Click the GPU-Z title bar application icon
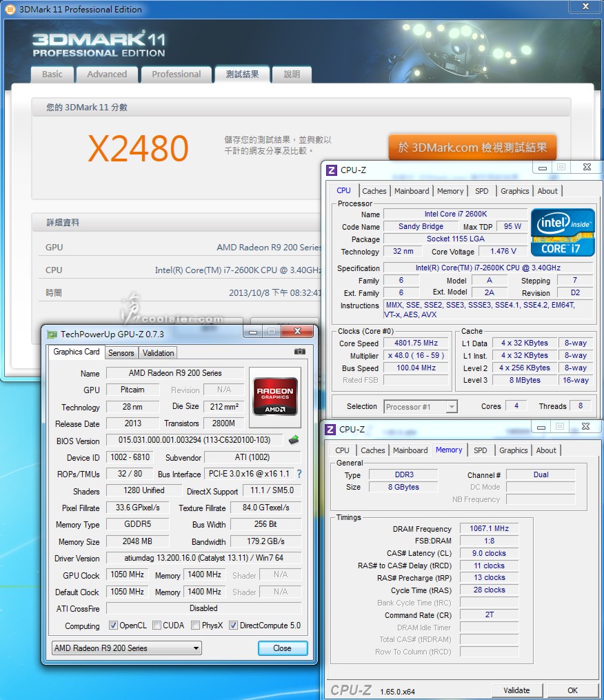 tap(52, 334)
